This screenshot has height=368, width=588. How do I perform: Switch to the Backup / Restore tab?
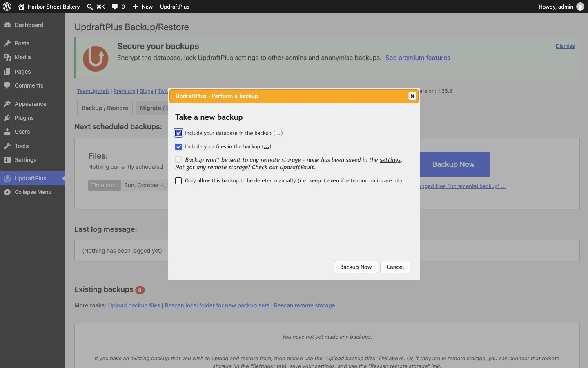coord(105,108)
